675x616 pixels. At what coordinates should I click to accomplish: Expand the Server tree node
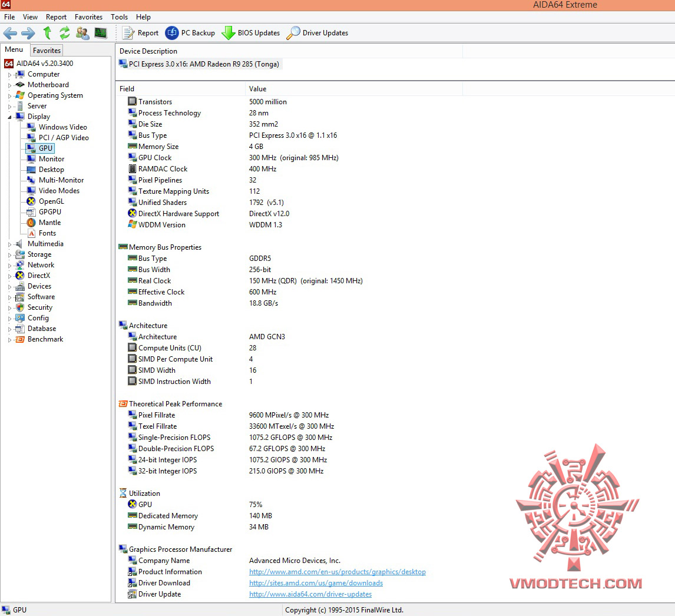coord(9,107)
